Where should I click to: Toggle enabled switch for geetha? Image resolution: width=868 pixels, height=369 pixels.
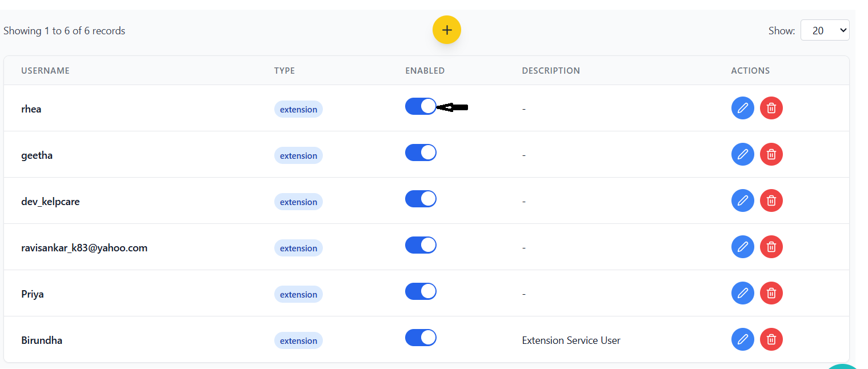tap(421, 153)
